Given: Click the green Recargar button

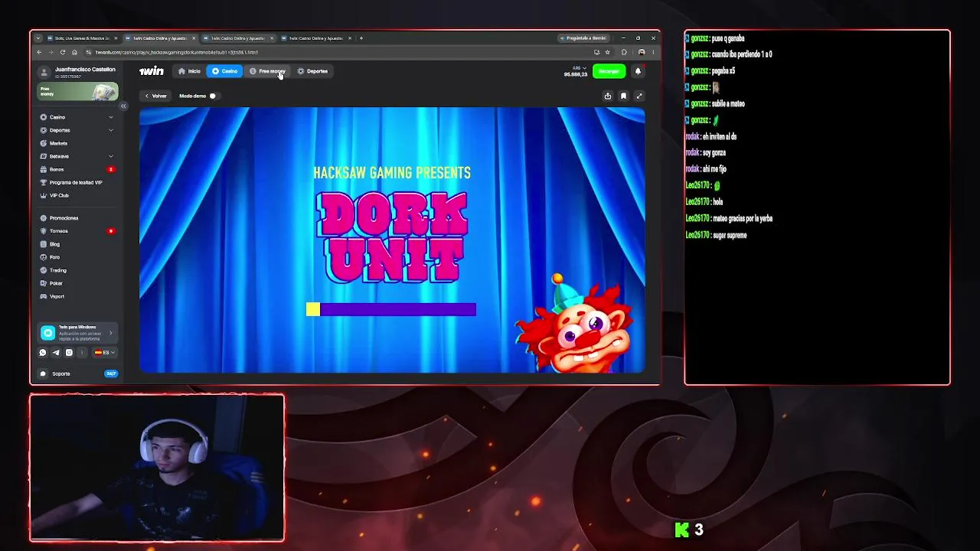Looking at the screenshot, I should tap(609, 71).
